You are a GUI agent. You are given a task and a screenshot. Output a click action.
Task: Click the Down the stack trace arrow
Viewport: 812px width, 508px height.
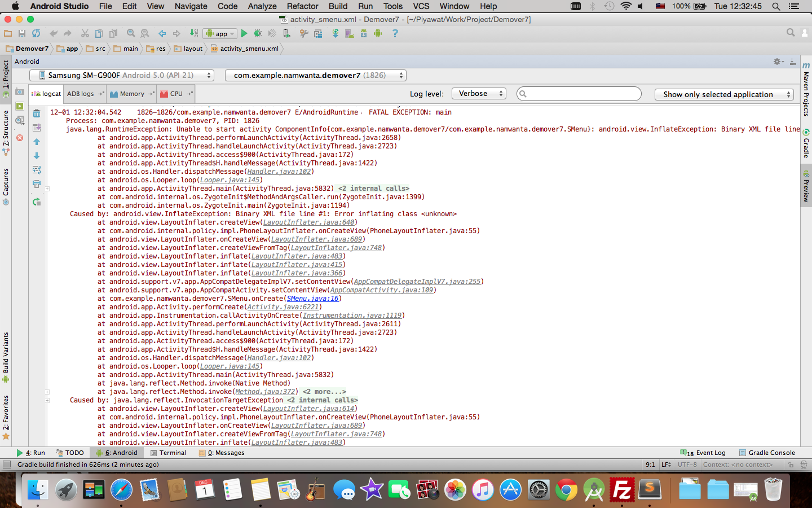tap(37, 156)
